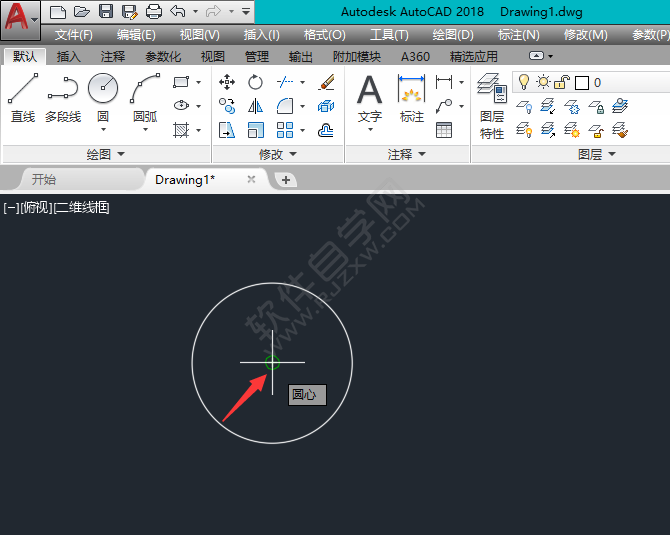Image resolution: width=670 pixels, height=535 pixels.
Task: Select the Polyline (多段线) tool
Action: [x=63, y=98]
